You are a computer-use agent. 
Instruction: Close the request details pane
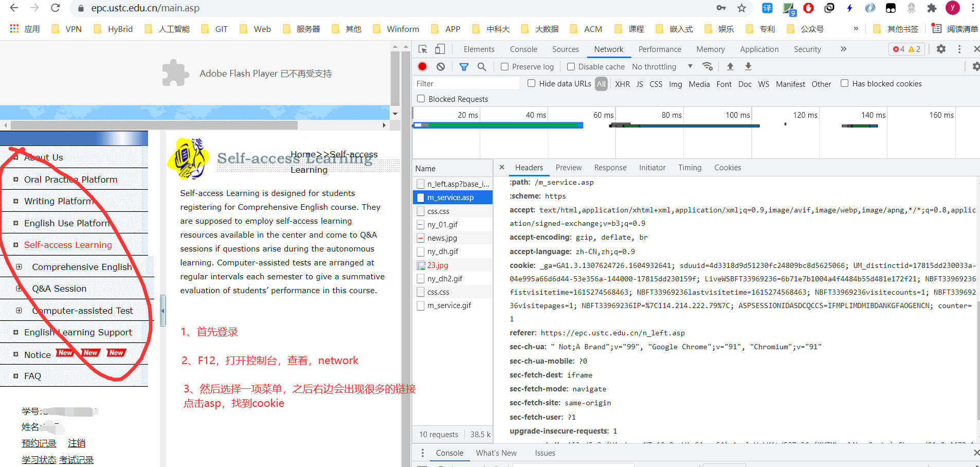(x=502, y=167)
